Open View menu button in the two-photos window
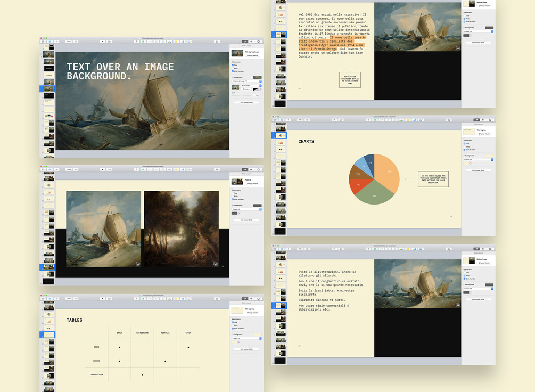 (x=43, y=169)
